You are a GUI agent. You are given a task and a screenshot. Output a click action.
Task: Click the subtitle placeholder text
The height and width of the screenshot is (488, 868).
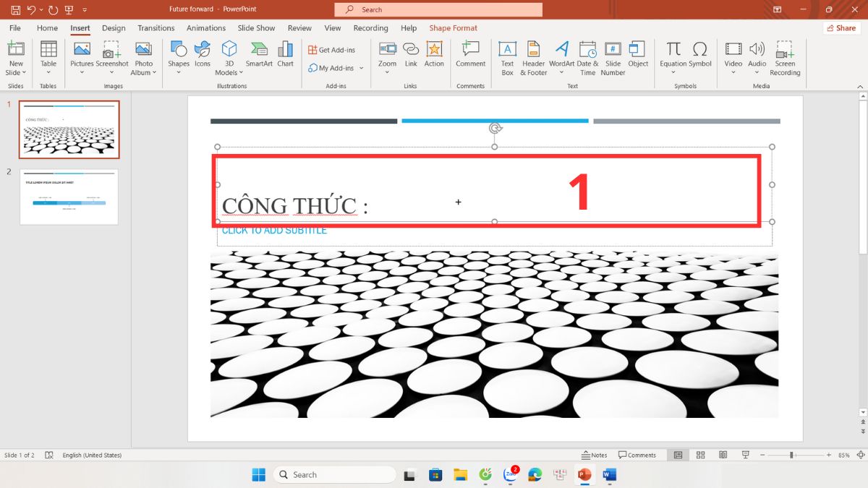[x=274, y=231]
